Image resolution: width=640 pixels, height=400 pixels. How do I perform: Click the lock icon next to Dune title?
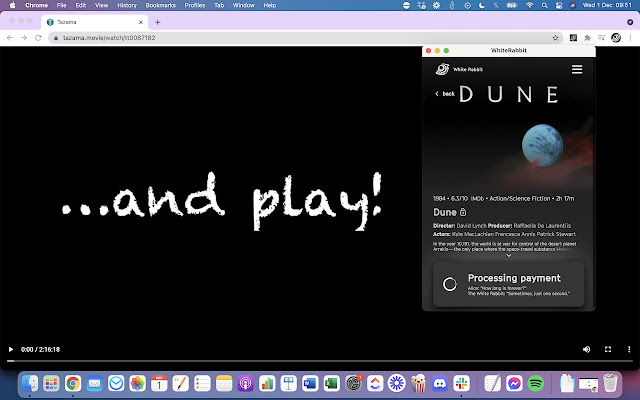(x=463, y=212)
